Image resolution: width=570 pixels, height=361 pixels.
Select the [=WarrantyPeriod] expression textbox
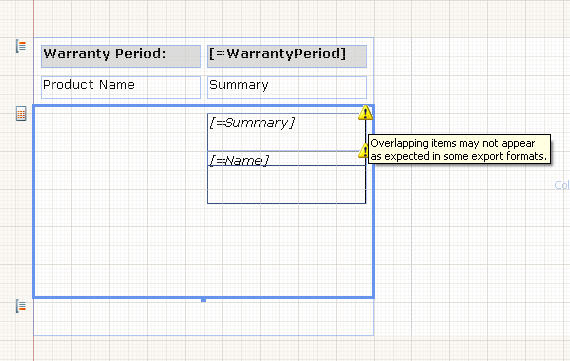pyautogui.click(x=287, y=56)
